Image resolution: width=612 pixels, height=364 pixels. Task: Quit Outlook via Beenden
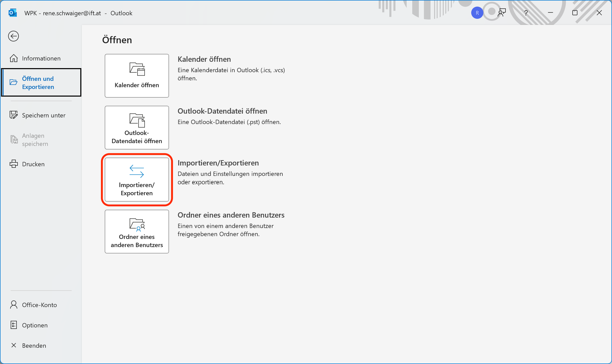41,346
